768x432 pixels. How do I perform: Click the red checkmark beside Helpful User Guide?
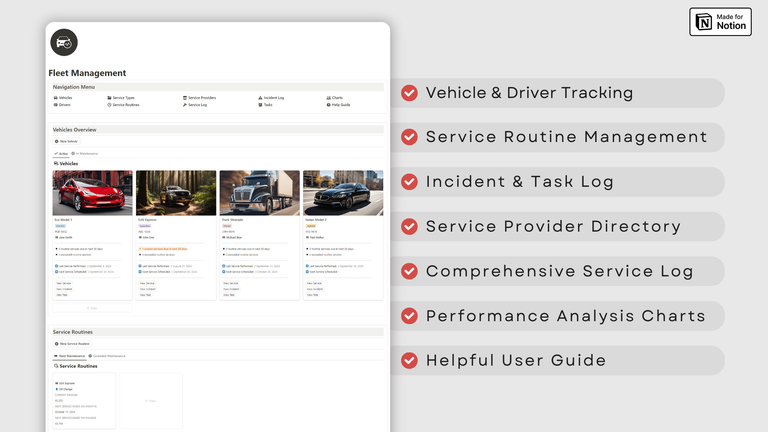point(409,360)
